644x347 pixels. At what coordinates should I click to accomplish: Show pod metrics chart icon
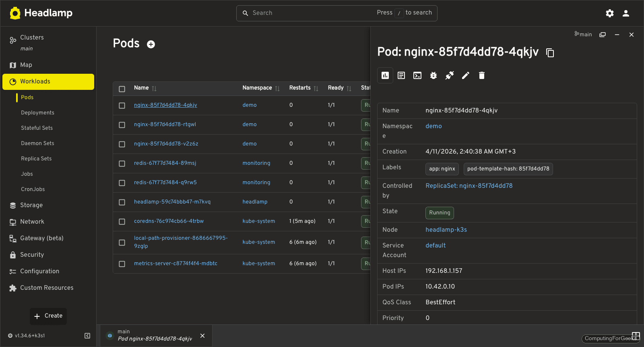click(385, 75)
